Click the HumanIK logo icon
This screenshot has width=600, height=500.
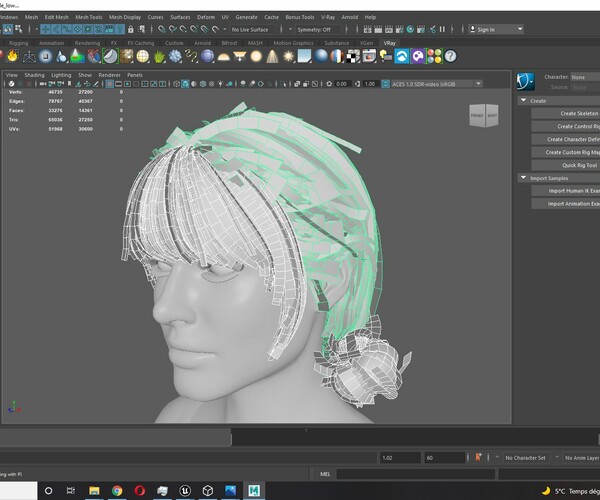pos(525,81)
